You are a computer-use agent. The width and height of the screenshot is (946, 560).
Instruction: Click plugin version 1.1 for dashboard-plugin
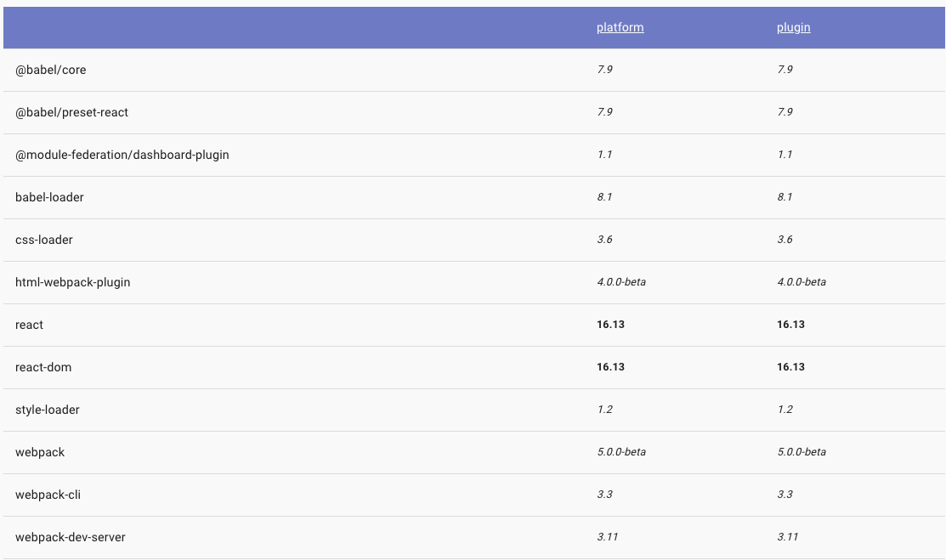pos(785,155)
